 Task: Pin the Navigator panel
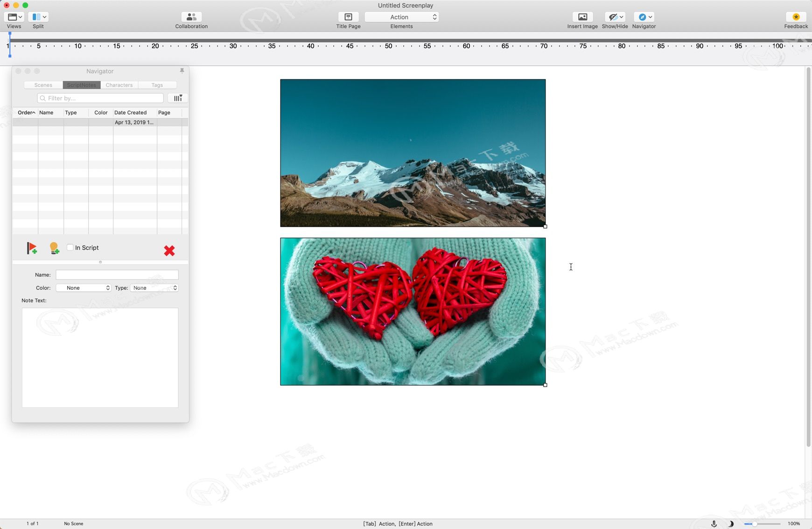point(182,71)
